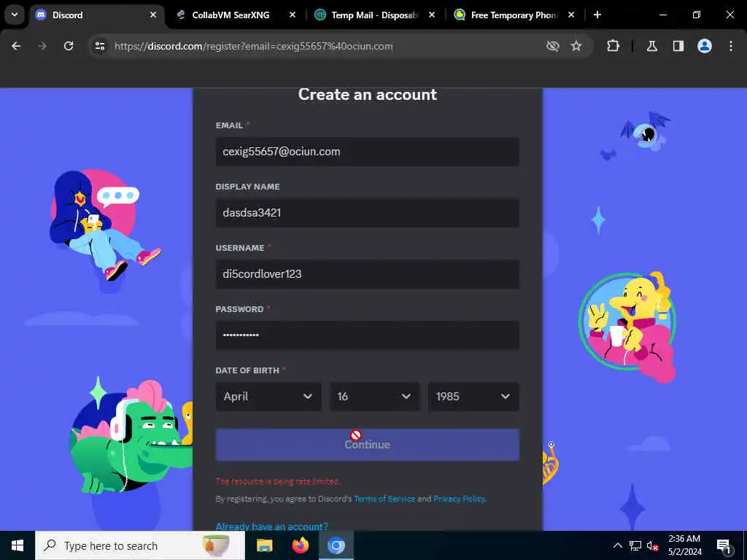Image resolution: width=747 pixels, height=560 pixels.
Task: Open the muted volume tray icon
Action: click(652, 545)
